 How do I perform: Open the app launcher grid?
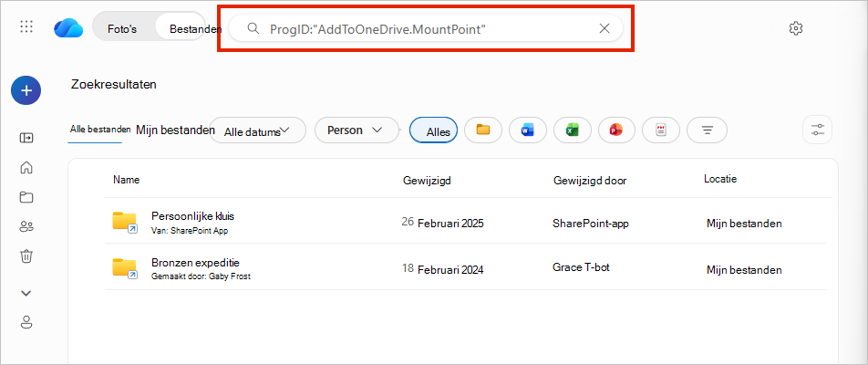point(26,26)
